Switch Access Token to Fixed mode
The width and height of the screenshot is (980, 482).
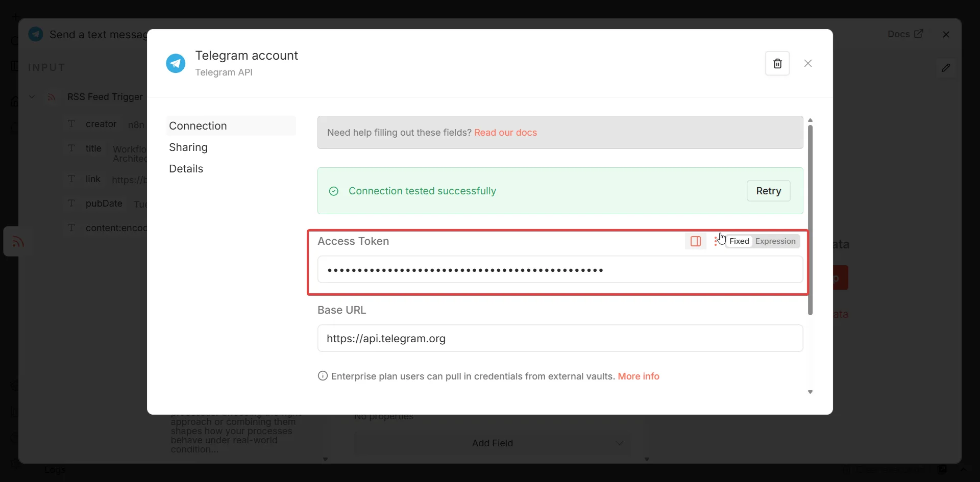tap(739, 241)
